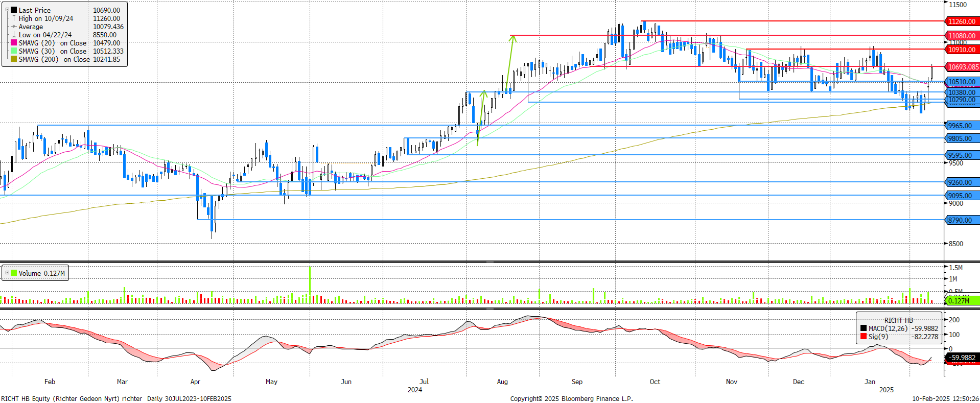
Task: Click the 'Volume 0.127M' legend label
Action: [42, 273]
